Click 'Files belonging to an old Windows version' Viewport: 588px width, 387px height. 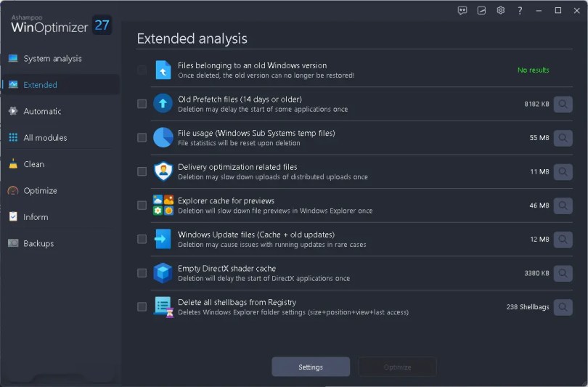point(252,65)
